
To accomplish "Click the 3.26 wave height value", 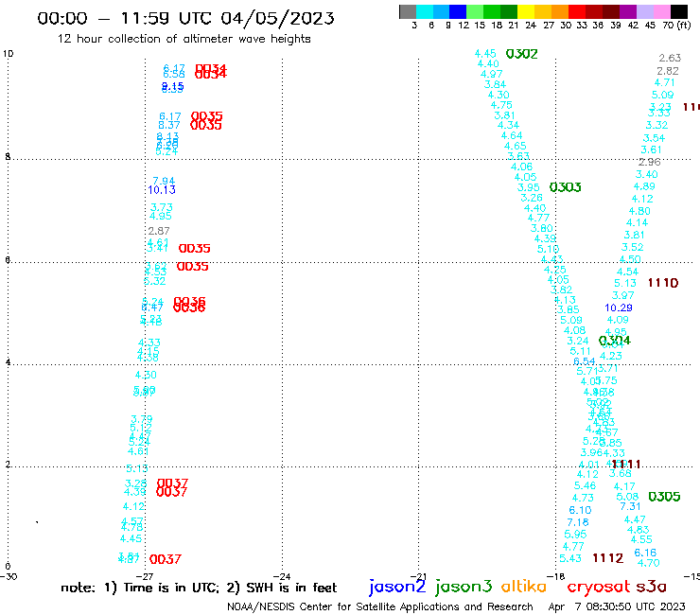I will [532, 198].
